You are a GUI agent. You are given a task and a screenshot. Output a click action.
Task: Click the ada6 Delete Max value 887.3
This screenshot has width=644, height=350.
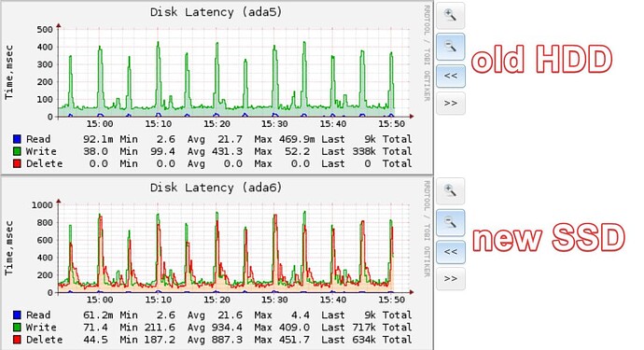[227, 340]
